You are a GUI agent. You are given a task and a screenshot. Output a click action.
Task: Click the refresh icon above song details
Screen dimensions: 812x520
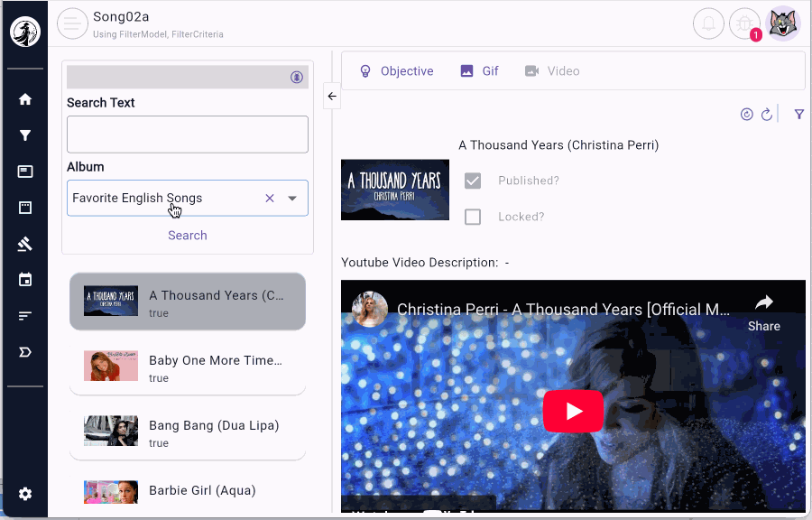click(767, 115)
